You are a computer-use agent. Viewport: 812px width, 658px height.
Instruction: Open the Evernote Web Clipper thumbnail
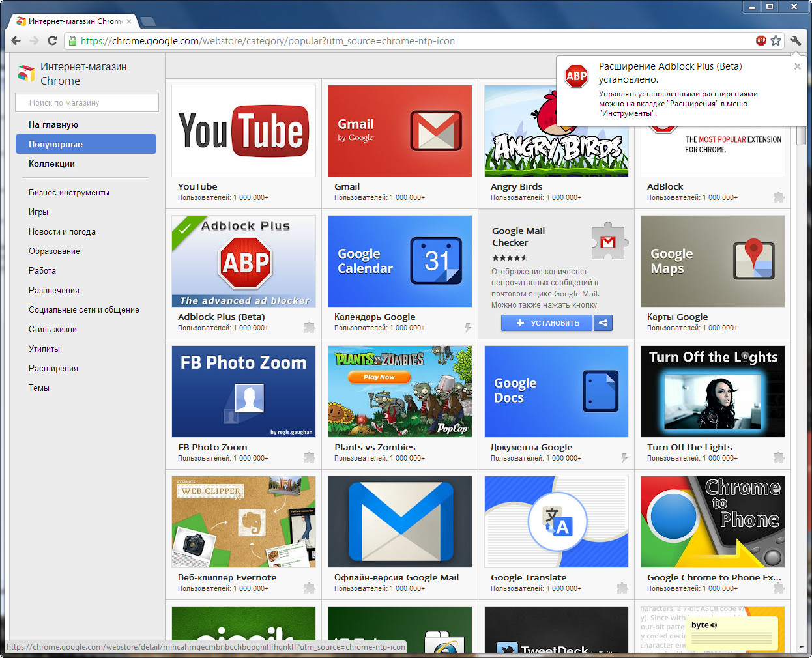coord(244,522)
